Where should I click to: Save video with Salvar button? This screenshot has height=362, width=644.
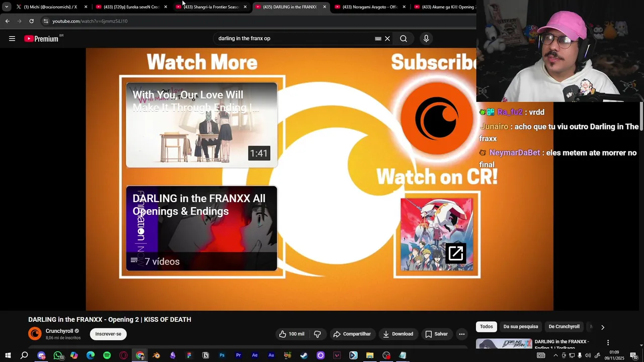436,334
